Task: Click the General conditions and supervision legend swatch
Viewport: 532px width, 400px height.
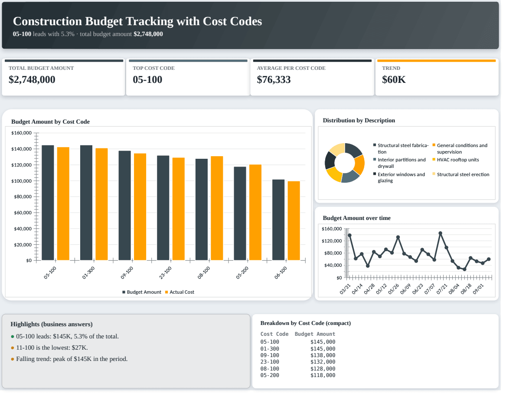Action: click(434, 145)
